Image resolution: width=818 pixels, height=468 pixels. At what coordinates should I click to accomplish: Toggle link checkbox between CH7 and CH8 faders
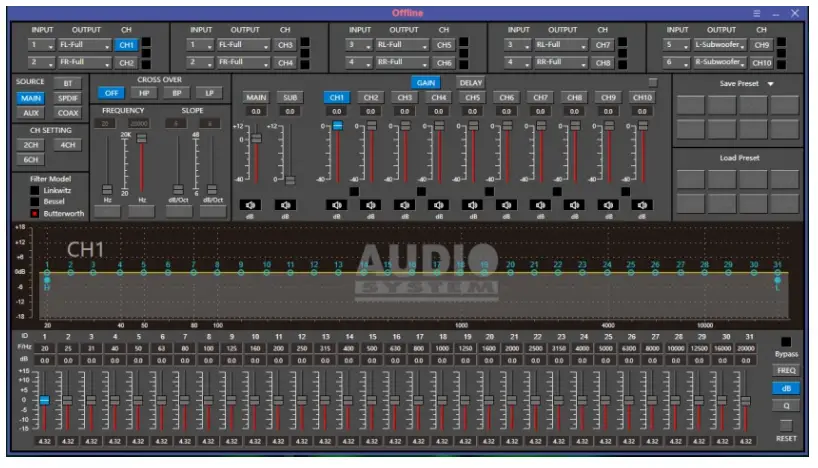click(x=557, y=191)
